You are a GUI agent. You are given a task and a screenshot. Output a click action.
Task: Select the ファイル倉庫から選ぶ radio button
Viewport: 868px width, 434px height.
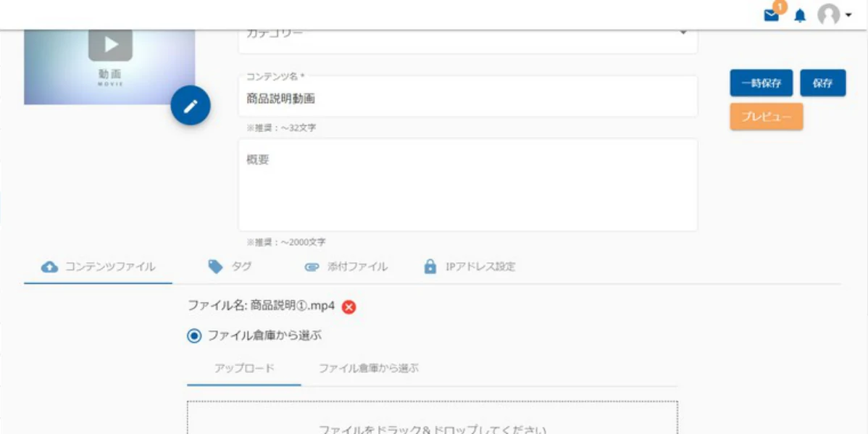194,335
